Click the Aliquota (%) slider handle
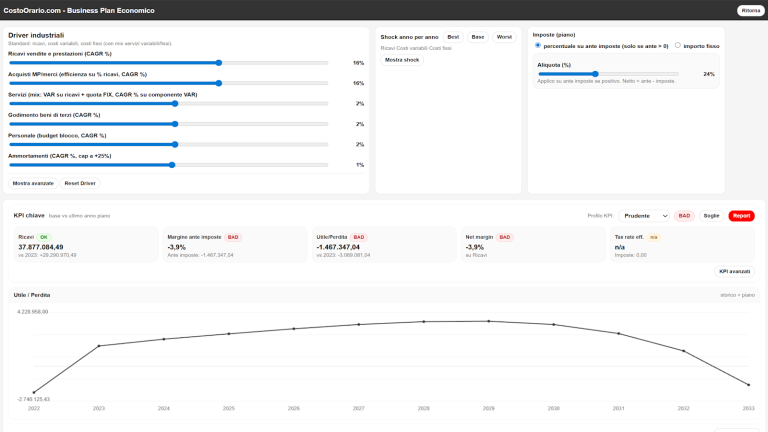Screen dimensions: 768x432 coord(595,74)
